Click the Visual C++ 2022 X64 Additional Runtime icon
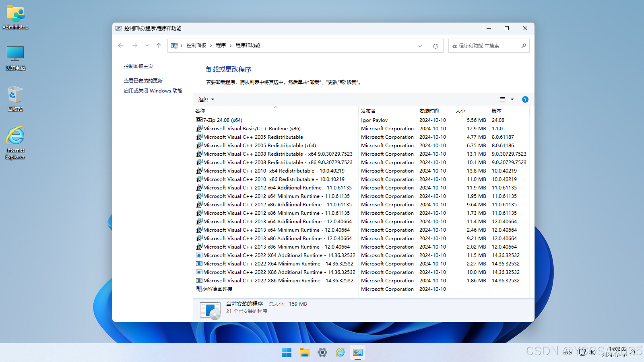This screenshot has width=644, height=362. [x=199, y=255]
